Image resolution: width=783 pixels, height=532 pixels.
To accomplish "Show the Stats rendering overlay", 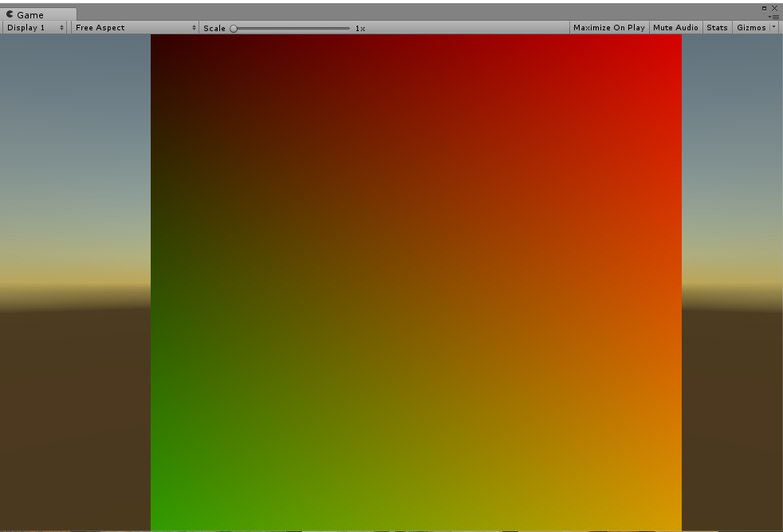I will pos(716,26).
